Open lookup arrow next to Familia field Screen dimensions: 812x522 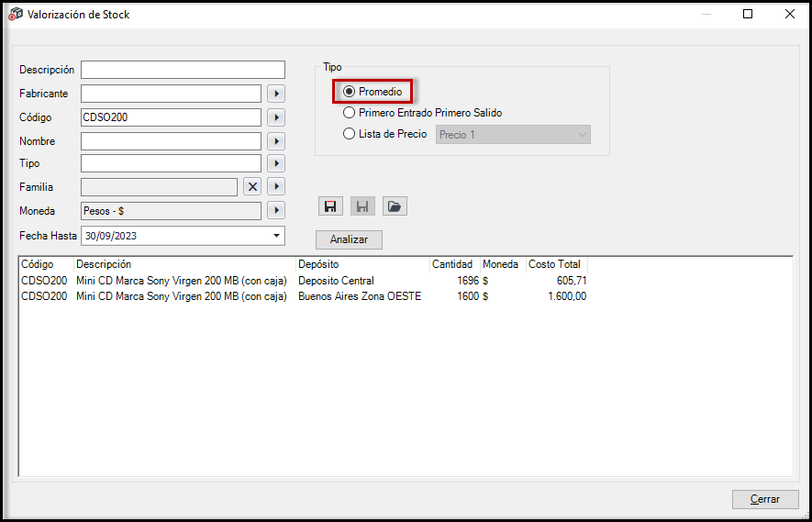276,186
